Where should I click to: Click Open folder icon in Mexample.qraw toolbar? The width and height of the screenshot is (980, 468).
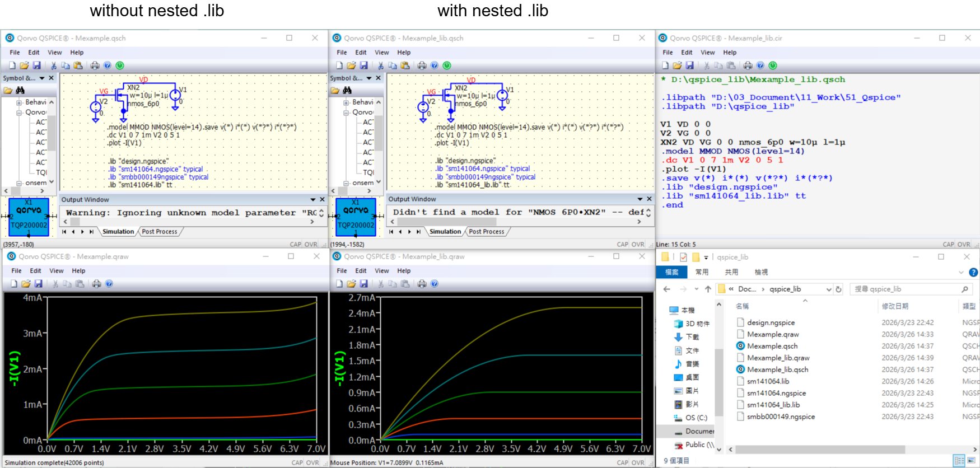pyautogui.click(x=26, y=284)
